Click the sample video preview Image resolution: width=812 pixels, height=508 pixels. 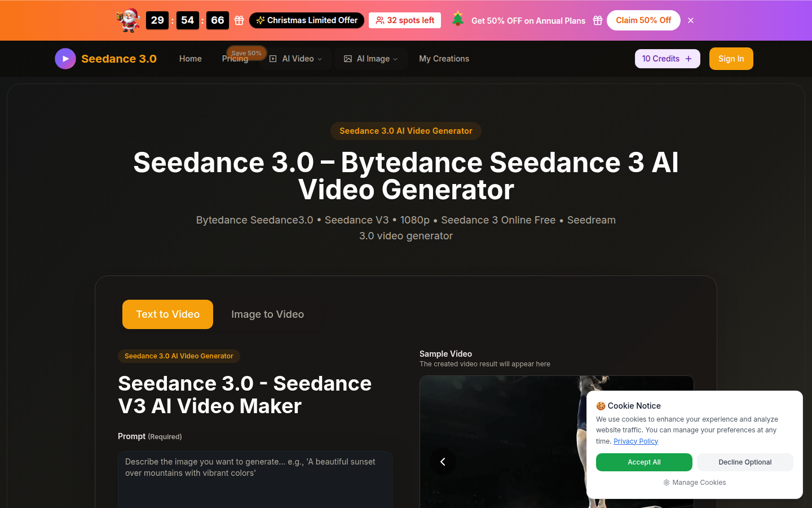(x=557, y=442)
